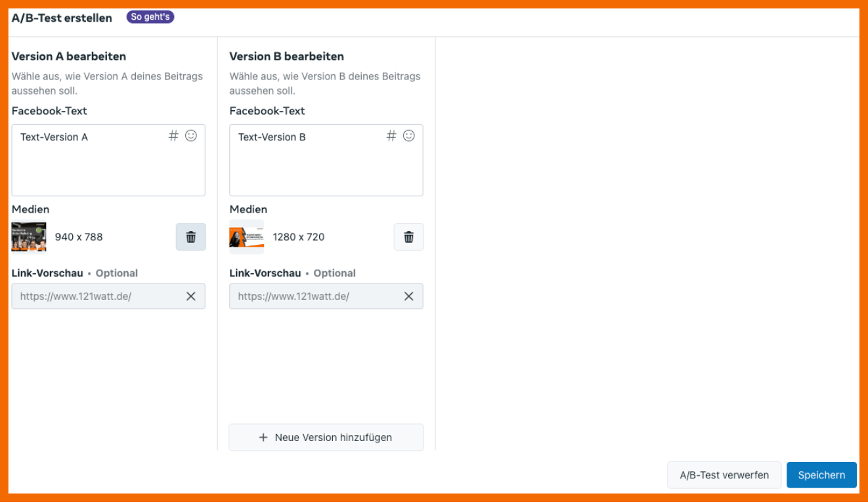Open the Version B media thumbnail
The image size is (868, 504).
coord(246,237)
